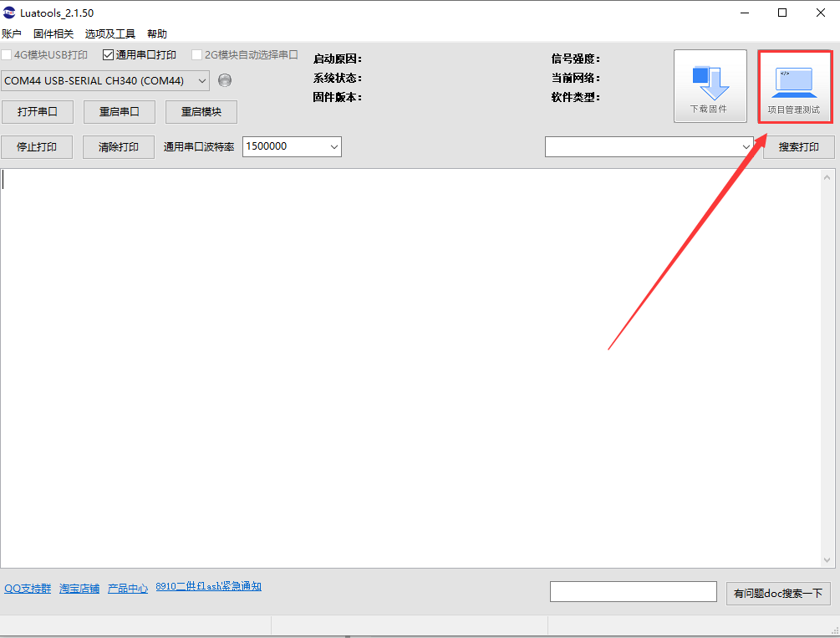Focus the doc search input field
The width and height of the screenshot is (840, 638).
634,592
